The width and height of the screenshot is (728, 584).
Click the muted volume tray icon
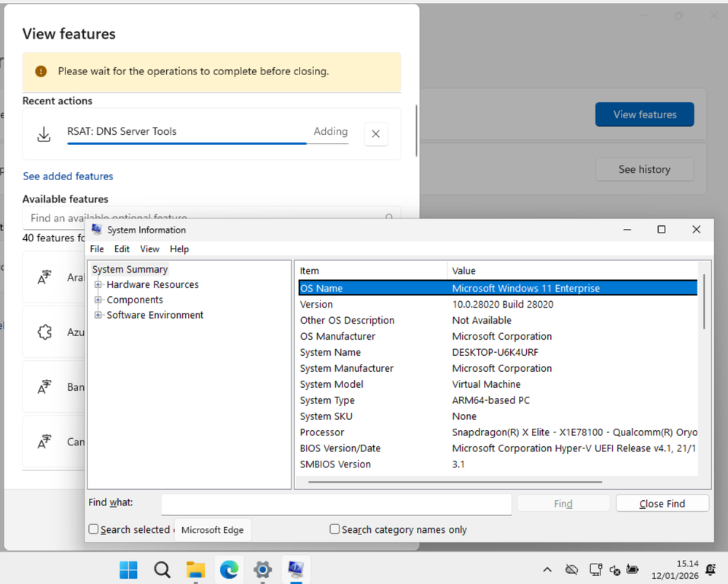[615, 569]
